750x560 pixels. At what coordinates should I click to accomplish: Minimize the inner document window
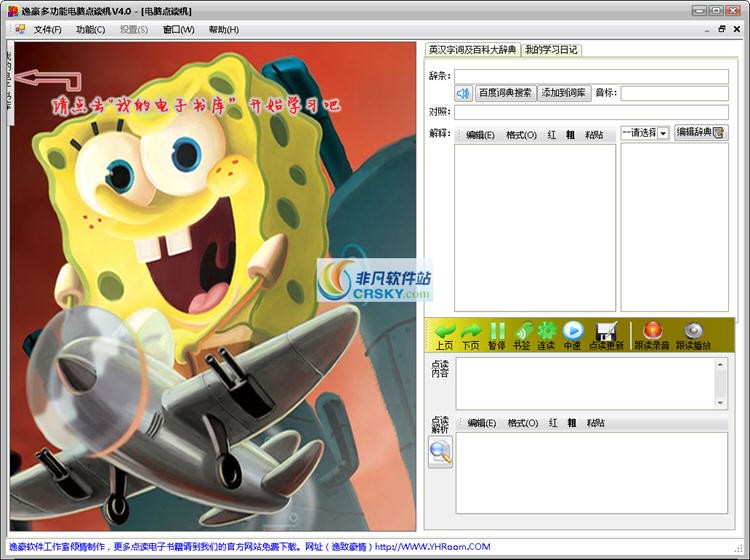click(x=707, y=30)
